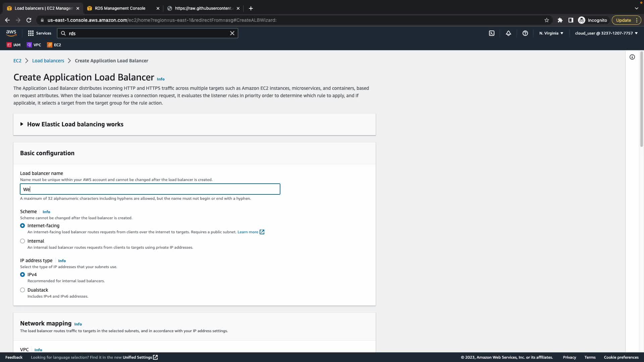Click the AWS logo home icon
This screenshot has height=362, width=644.
click(11, 33)
